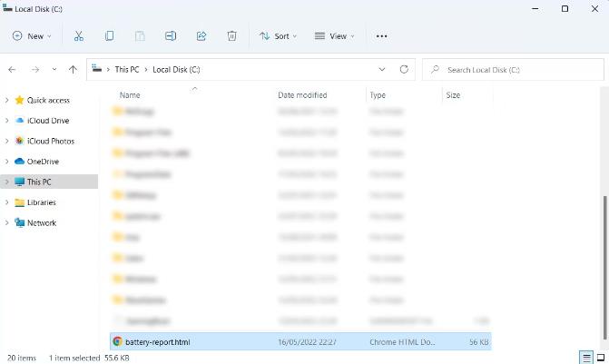Click the Libraries folder icon
The image size is (609, 364).
pyautogui.click(x=19, y=202)
